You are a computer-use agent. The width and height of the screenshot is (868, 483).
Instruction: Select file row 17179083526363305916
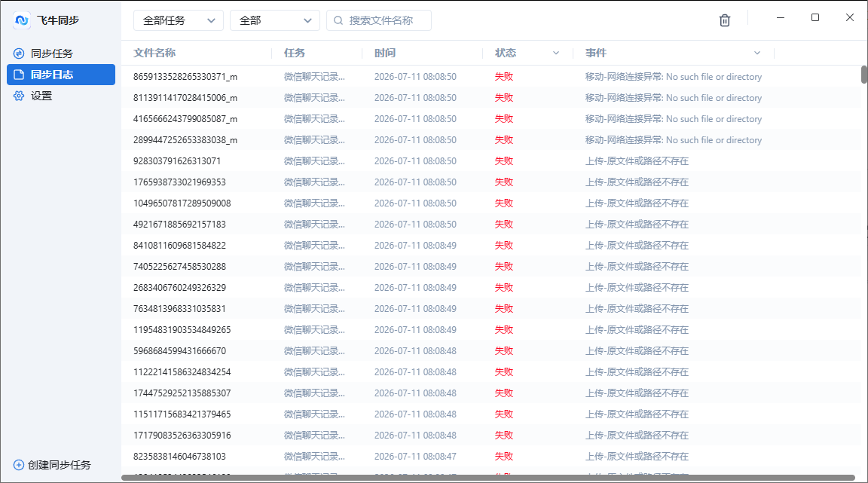pos(491,435)
